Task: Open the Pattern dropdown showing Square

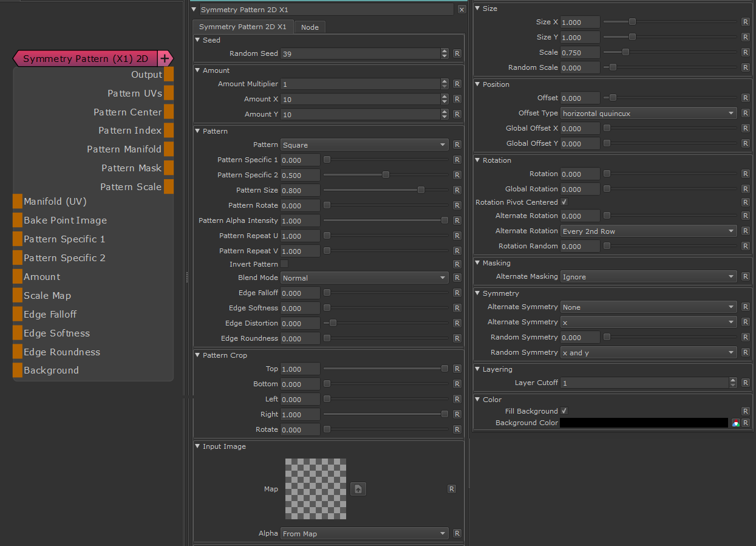Action: (364, 145)
